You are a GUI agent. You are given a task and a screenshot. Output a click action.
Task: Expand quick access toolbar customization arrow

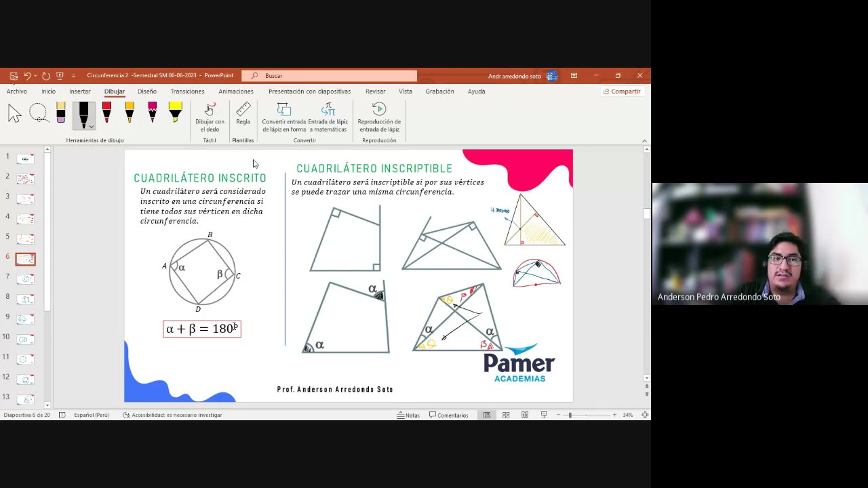point(73,76)
